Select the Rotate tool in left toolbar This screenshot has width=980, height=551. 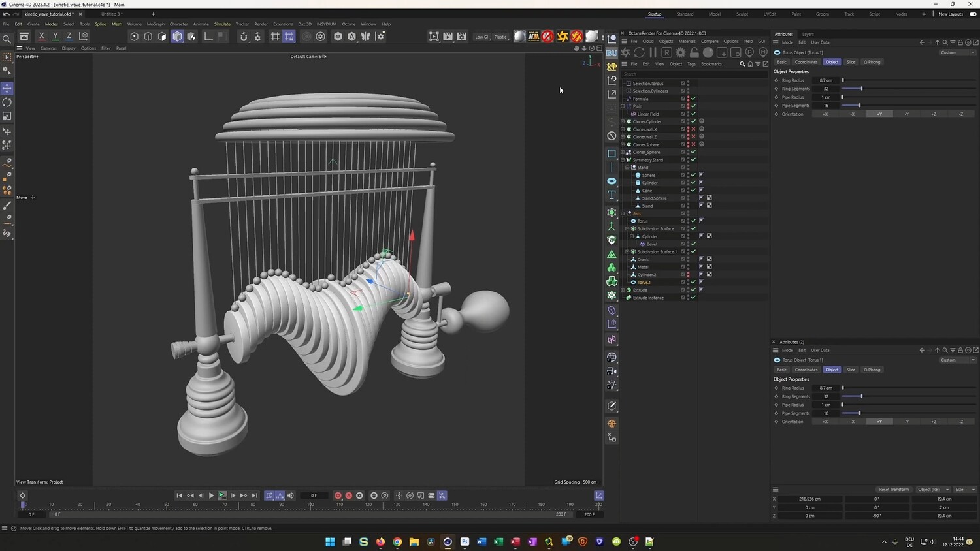pyautogui.click(x=7, y=102)
